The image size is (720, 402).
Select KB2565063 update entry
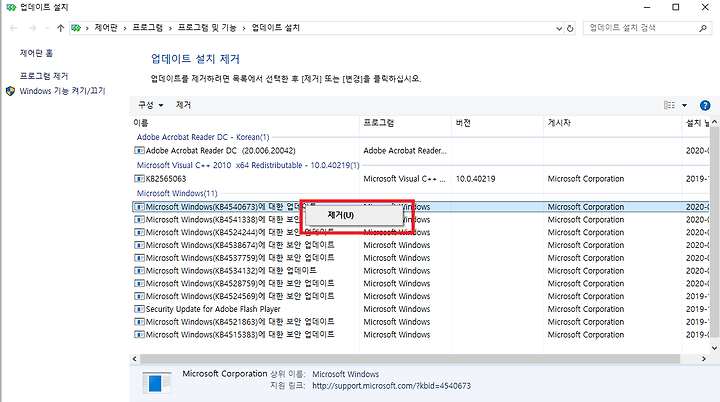[x=166, y=179]
